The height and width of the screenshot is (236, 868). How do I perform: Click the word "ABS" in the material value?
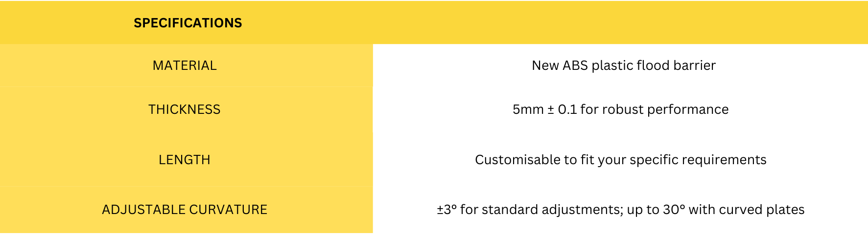[575, 65]
